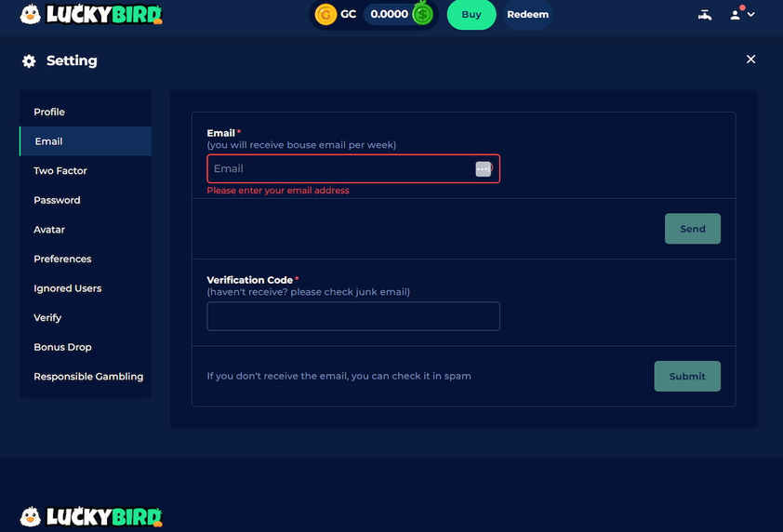Viewport: 783px width, 532px height.
Task: Click the footer LuckyBird logo
Action: point(91,516)
